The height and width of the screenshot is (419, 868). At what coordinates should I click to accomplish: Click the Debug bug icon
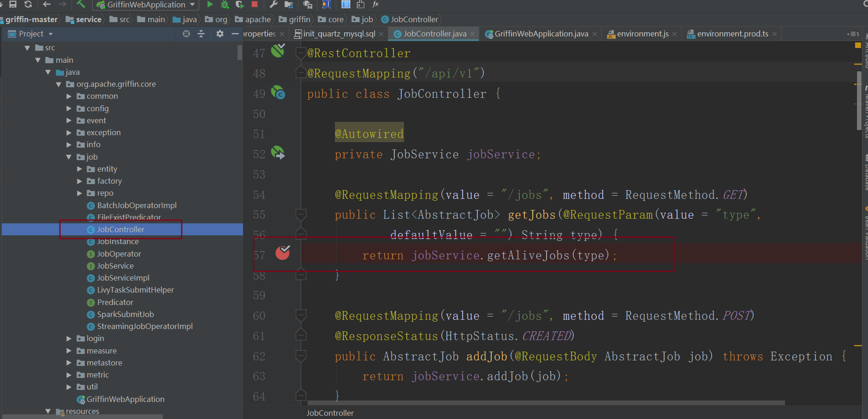[225, 4]
